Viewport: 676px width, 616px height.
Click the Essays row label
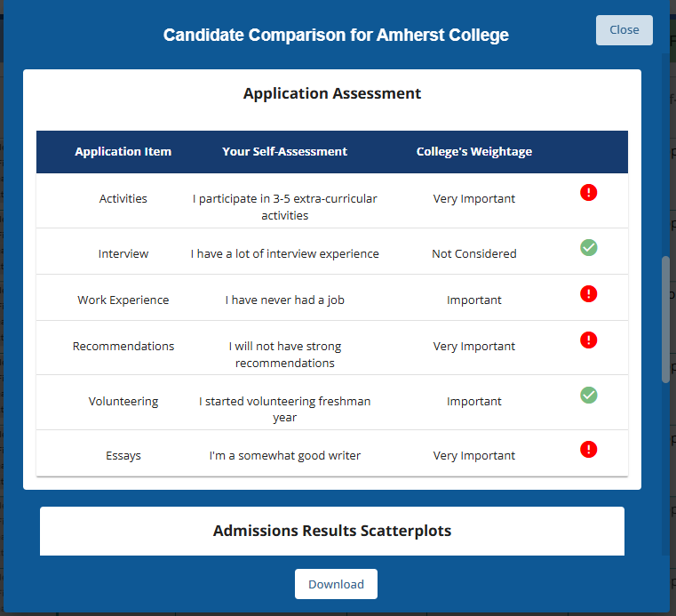(x=123, y=455)
